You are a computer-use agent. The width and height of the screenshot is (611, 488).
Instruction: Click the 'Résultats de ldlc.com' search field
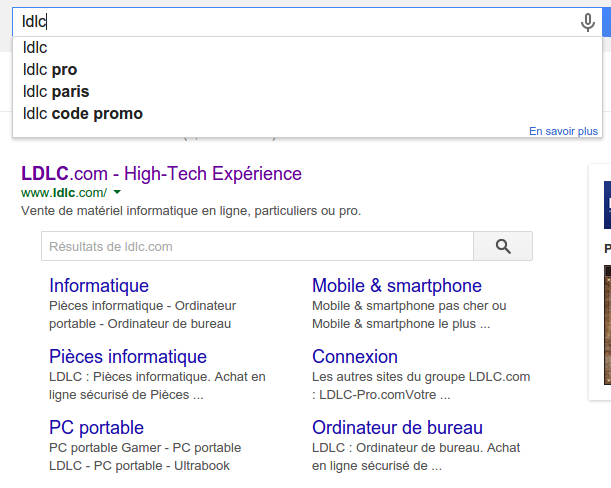pos(257,246)
